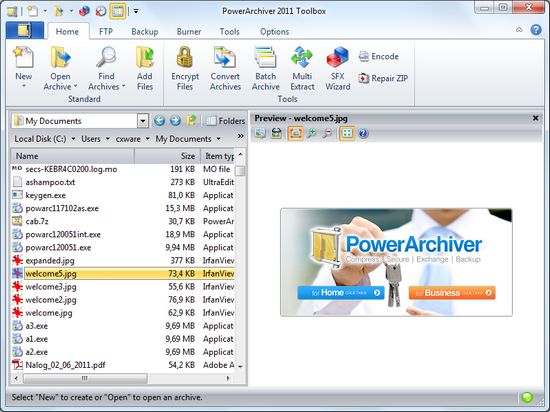Click the quick access open folder icon
Viewport: 550px width, 412px height.
[x=58, y=11]
